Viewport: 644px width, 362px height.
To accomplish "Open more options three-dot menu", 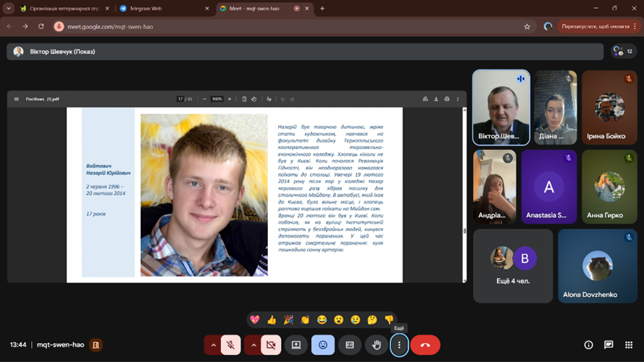I will click(x=399, y=345).
